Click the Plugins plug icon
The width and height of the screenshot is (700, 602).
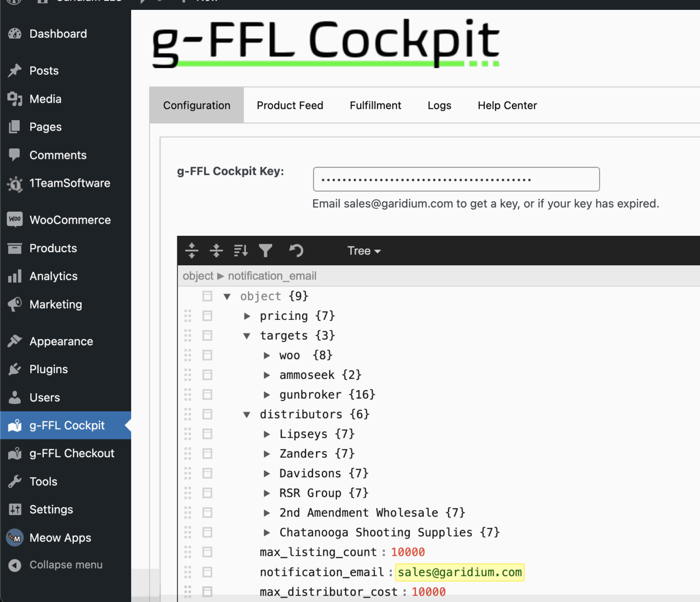[x=15, y=369]
